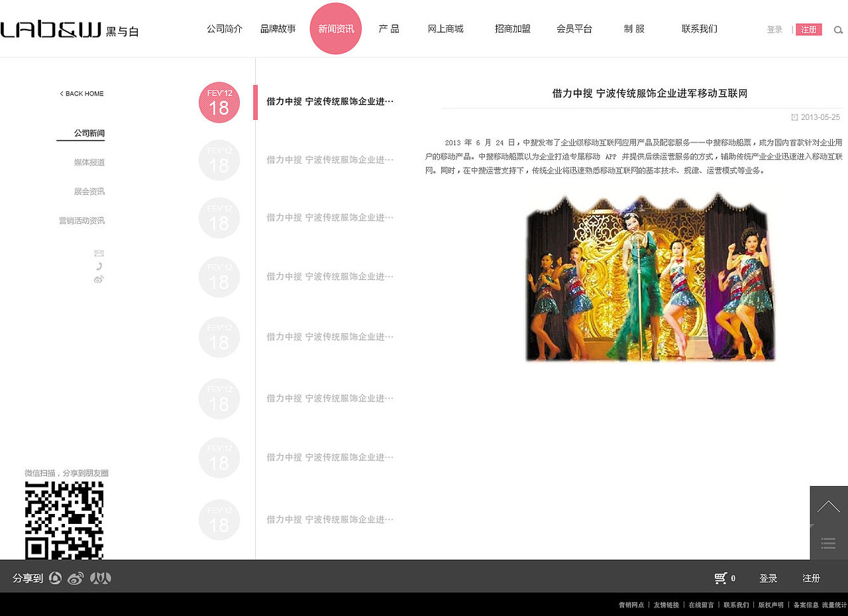Switch to the 展会资讯 category
This screenshot has height=616, width=848.
point(89,191)
